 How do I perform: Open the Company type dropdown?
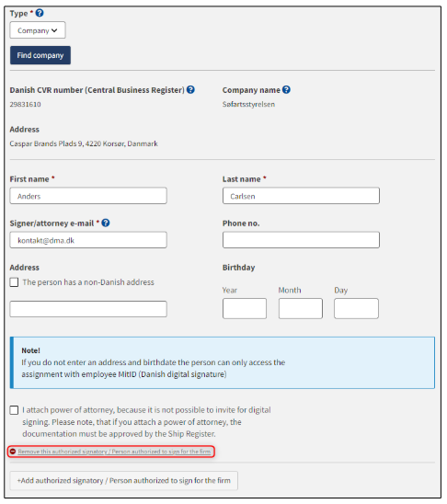pyautogui.click(x=38, y=30)
